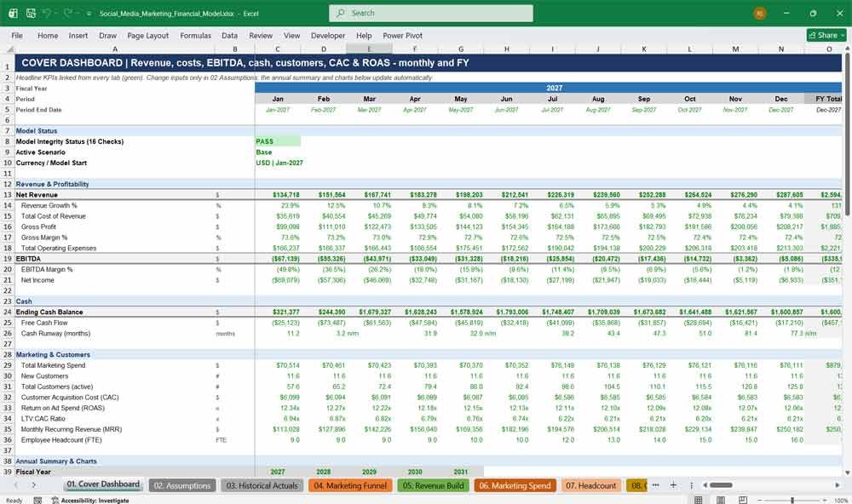Open the Draw ribbon tab
This screenshot has width=852, height=504.
tap(107, 35)
